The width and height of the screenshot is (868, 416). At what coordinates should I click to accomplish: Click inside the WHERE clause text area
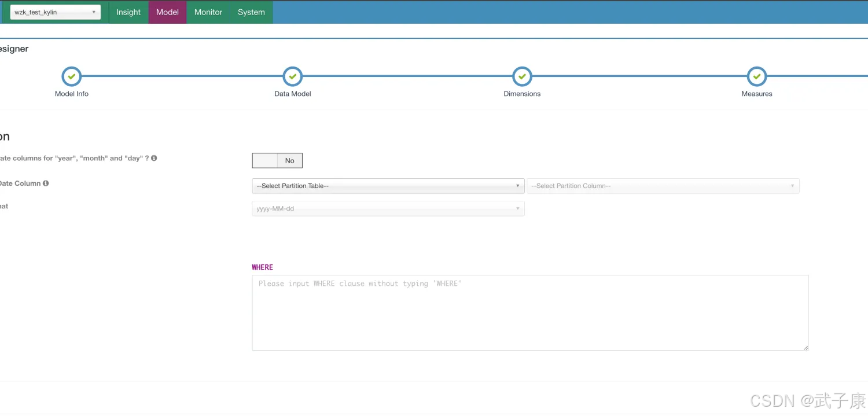tap(530, 312)
